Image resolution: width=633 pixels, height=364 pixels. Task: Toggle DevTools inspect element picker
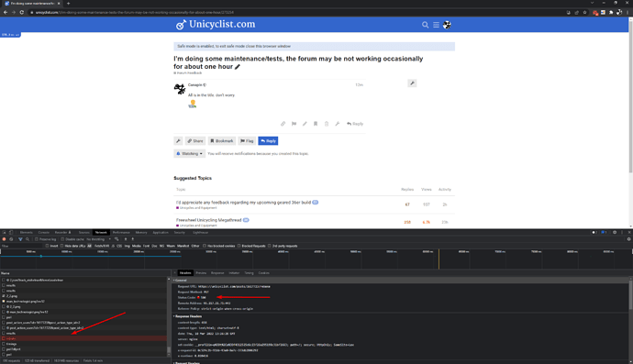click(4, 233)
